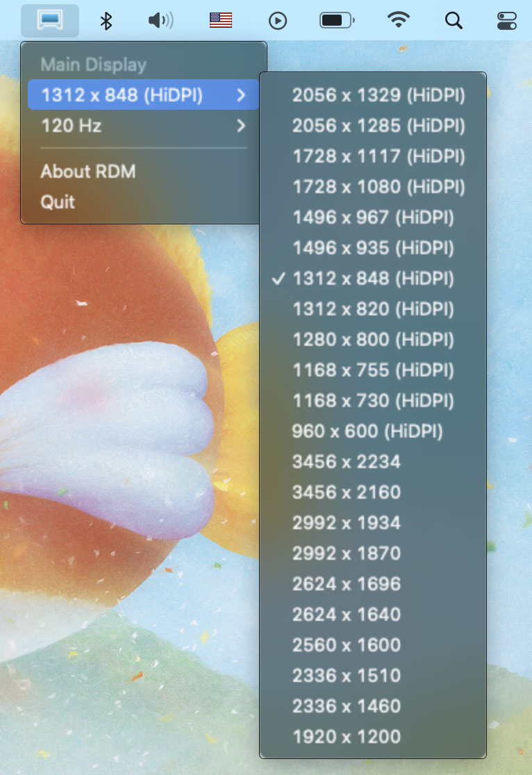
Task: Click the checked 1312 x 848 (HiDPI) entry
Action: [373, 278]
